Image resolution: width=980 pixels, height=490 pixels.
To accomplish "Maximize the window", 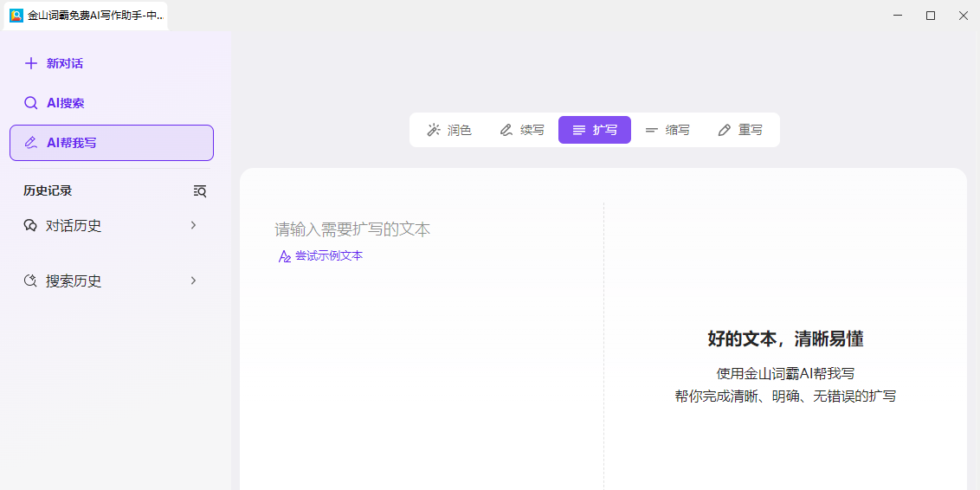I will (x=931, y=16).
